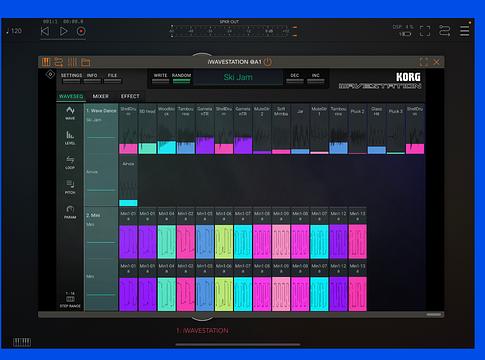Viewport: 485px width, 360px height.
Task: Open the routing icon in the gadget title bar
Action: tap(59, 62)
